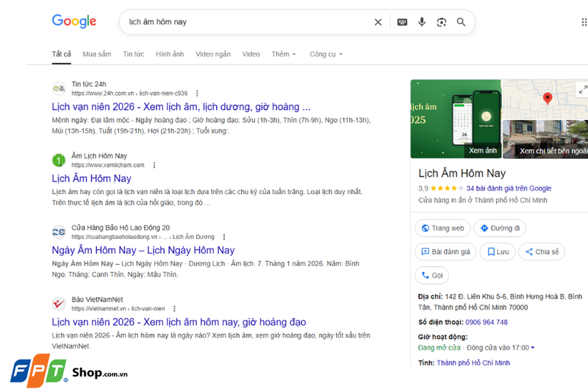
Task: Open options menu for vietnamnet.vn result
Action: click(174, 309)
